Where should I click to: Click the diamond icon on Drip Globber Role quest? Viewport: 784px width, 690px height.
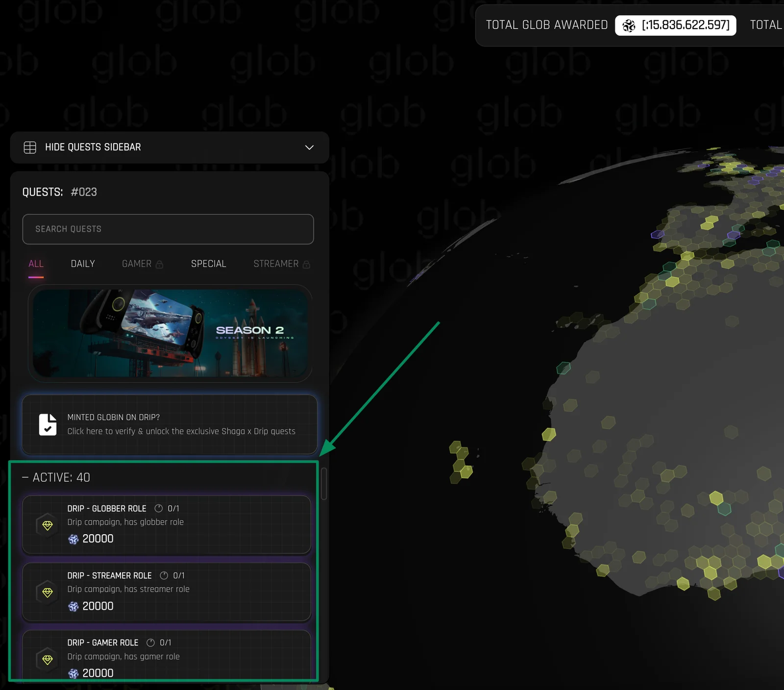click(x=48, y=525)
